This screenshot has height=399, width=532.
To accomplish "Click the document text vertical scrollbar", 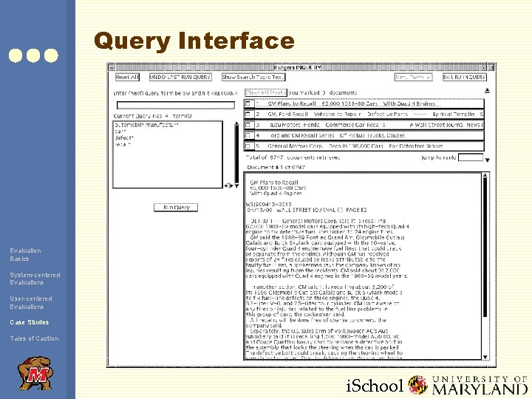I will point(485,248).
